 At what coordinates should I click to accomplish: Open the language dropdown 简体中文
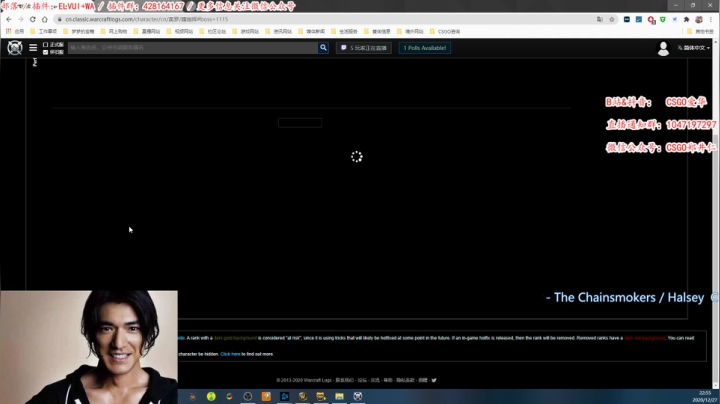click(693, 48)
